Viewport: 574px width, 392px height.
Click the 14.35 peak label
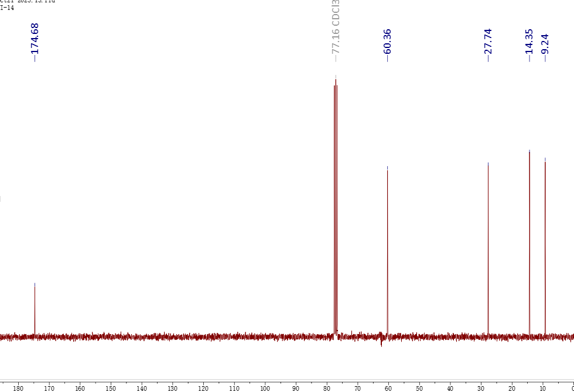pos(529,41)
